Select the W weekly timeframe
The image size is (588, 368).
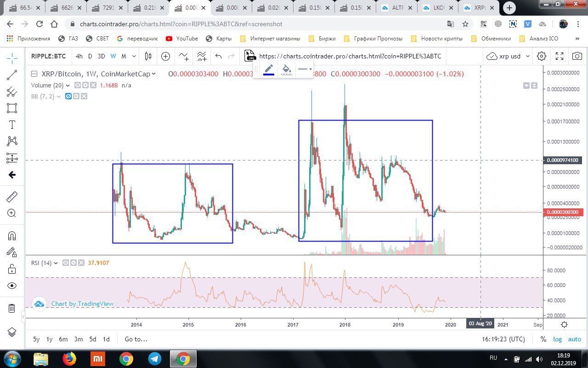click(113, 56)
